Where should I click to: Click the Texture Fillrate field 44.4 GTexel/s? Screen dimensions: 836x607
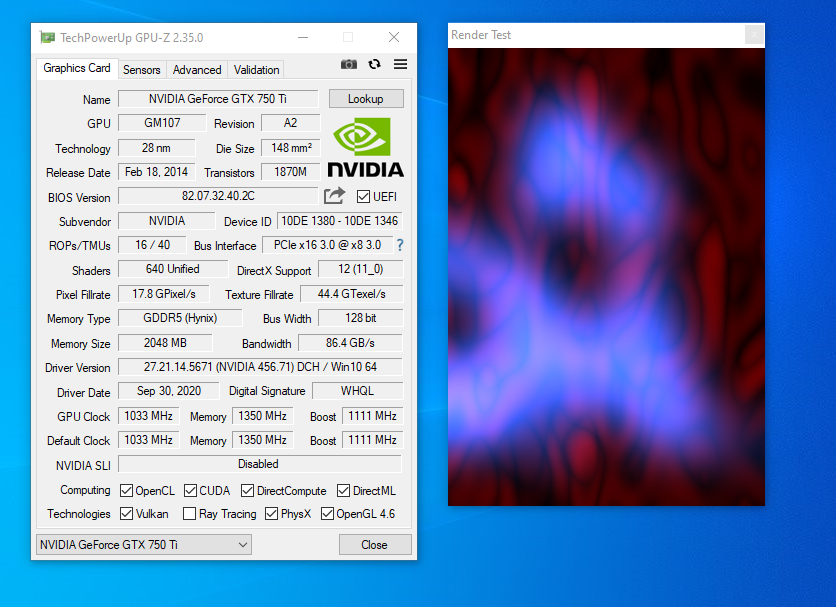point(352,294)
